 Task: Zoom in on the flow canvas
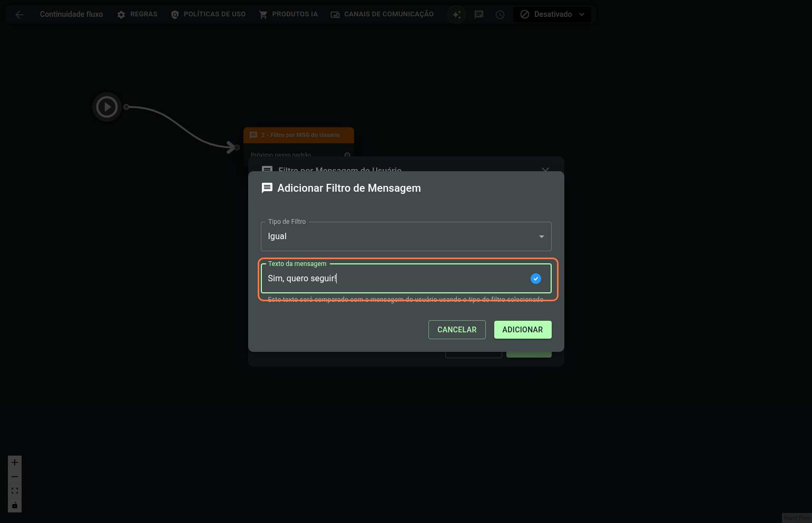tap(15, 462)
